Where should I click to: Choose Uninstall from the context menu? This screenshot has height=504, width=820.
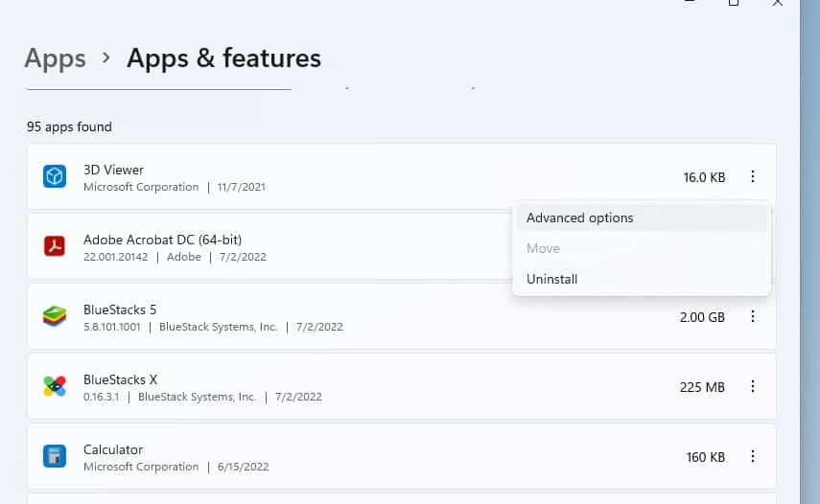[x=551, y=279]
